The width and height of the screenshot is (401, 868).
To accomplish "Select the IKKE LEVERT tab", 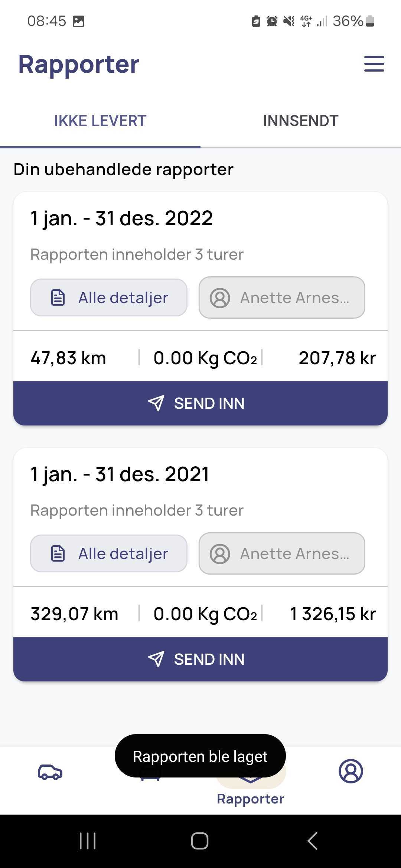I will point(100,121).
